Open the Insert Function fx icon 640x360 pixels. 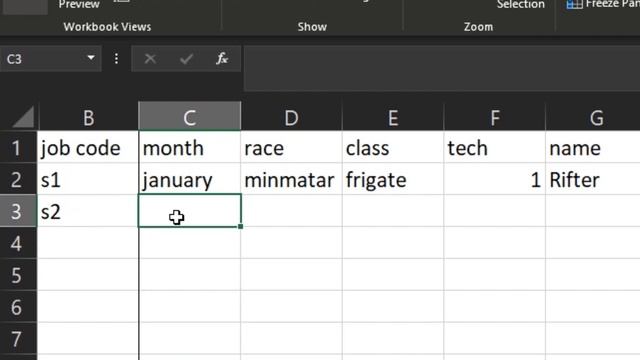(x=222, y=59)
